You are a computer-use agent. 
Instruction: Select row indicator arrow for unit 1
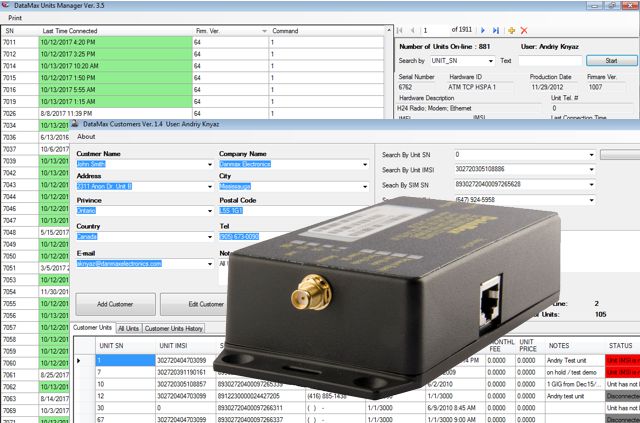79,361
